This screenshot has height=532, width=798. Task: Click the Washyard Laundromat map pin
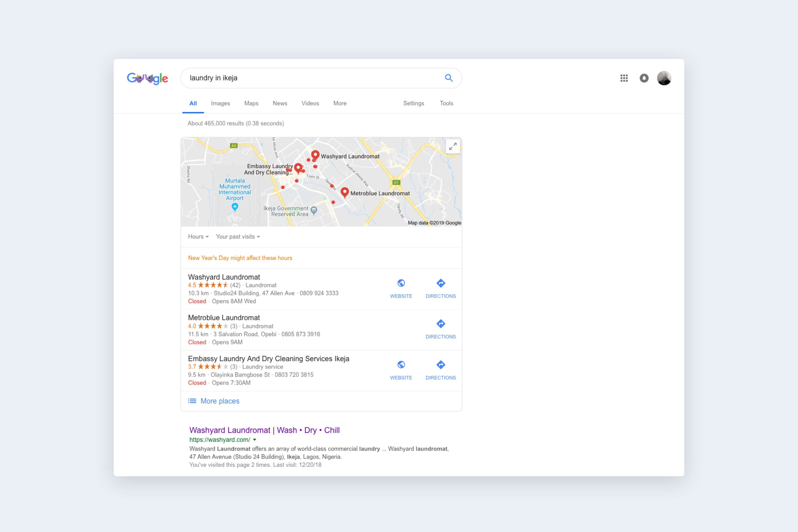315,155
